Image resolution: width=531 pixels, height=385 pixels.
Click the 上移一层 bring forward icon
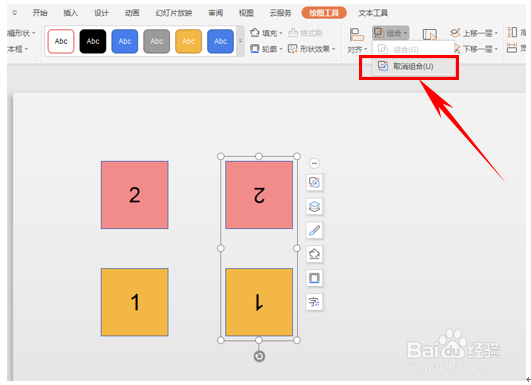click(x=455, y=33)
